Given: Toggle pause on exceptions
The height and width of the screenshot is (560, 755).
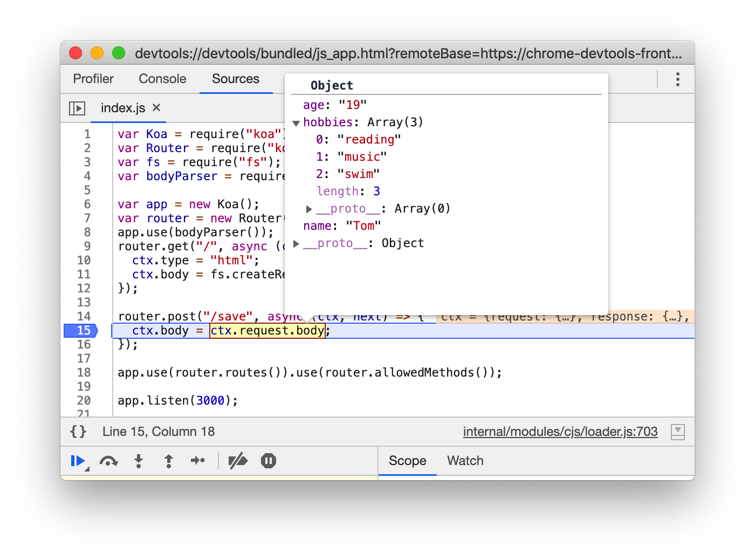Looking at the screenshot, I should [269, 461].
